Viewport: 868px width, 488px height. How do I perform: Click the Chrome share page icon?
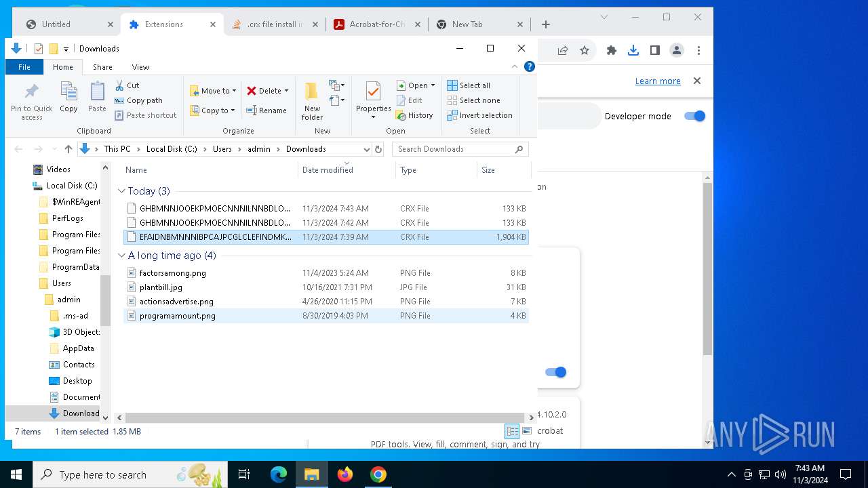click(x=563, y=50)
